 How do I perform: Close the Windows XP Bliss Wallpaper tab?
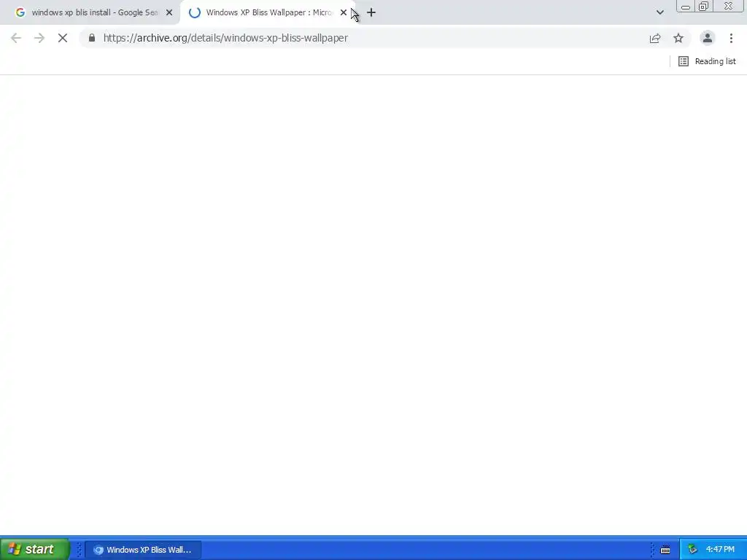pos(343,13)
